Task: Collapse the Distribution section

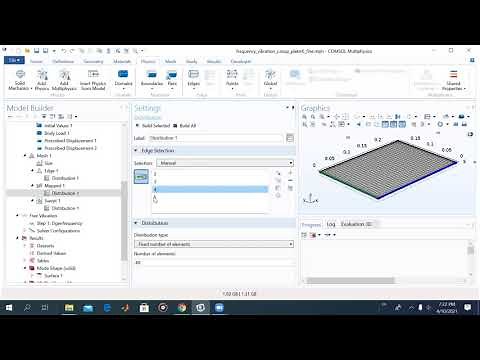Action: pos(136,223)
